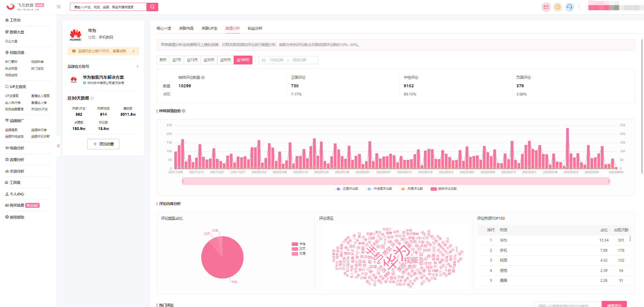Click the FeiGua Data site logo
The width and height of the screenshot is (644, 307).
coord(25,6)
